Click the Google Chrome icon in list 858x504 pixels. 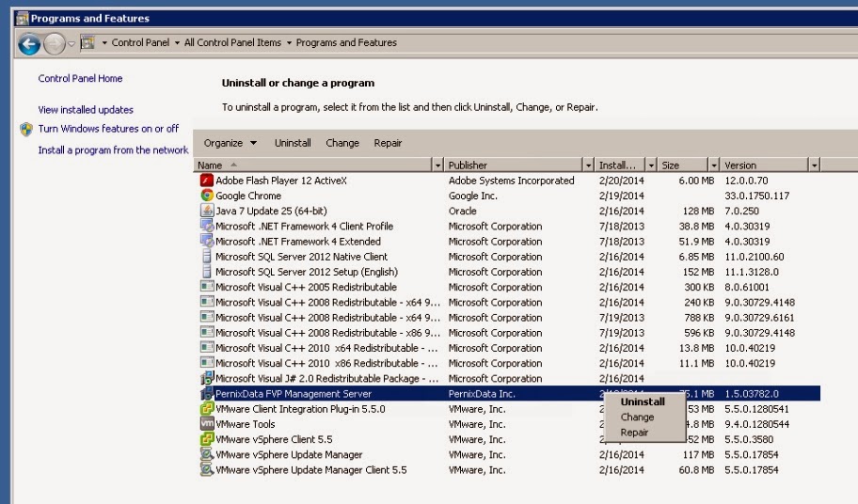click(206, 196)
